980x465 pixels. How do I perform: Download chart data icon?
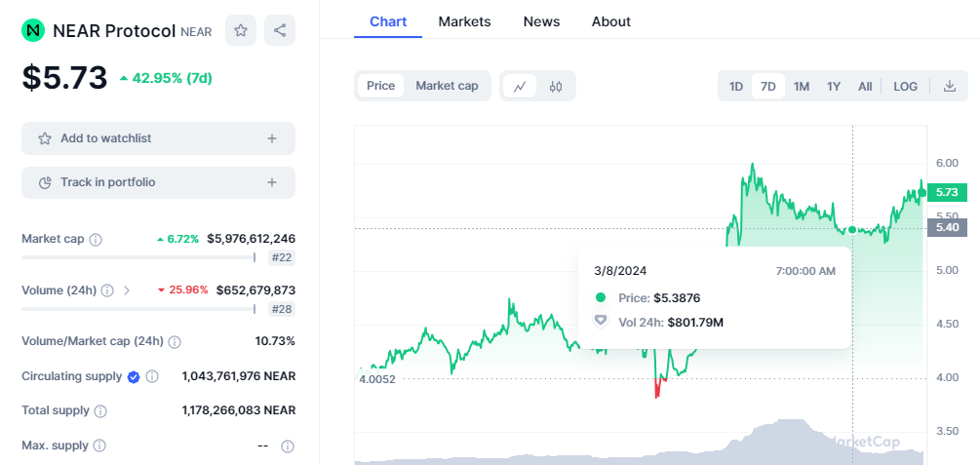(x=950, y=86)
